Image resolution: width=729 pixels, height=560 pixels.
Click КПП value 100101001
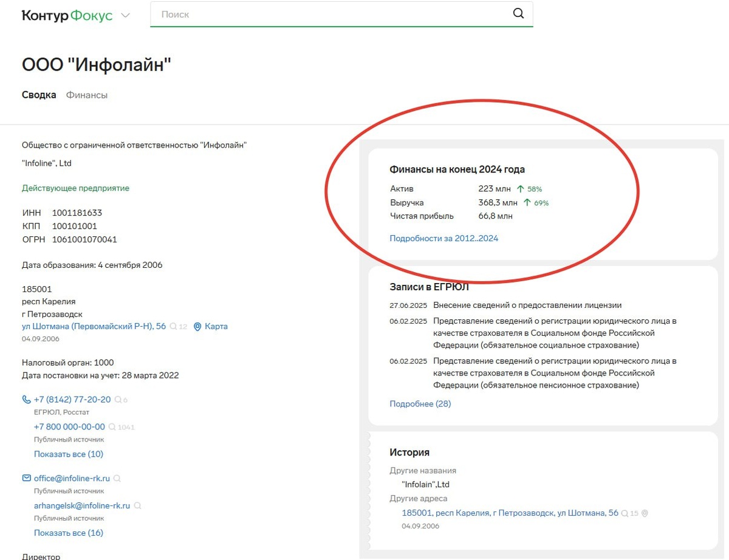click(75, 226)
